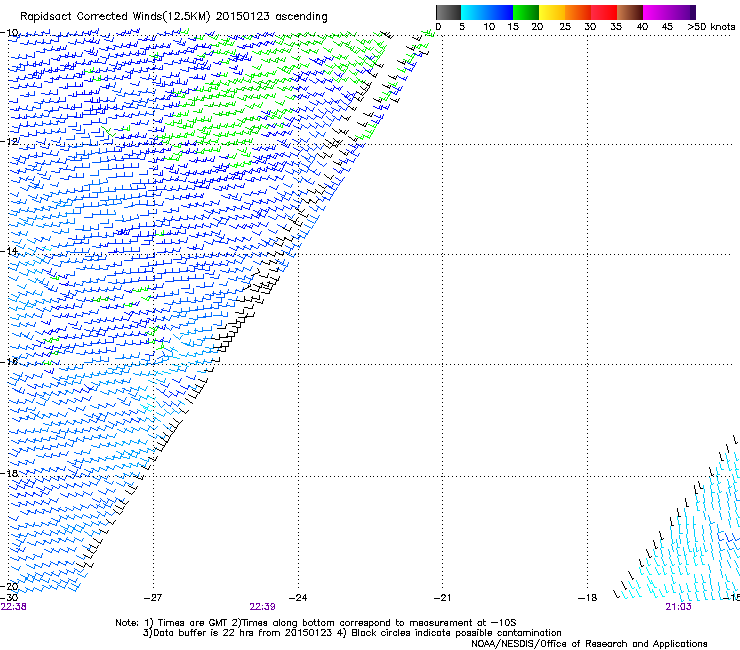Click the '-12' latitude axis label
The image size is (740, 650).
click(x=9, y=141)
